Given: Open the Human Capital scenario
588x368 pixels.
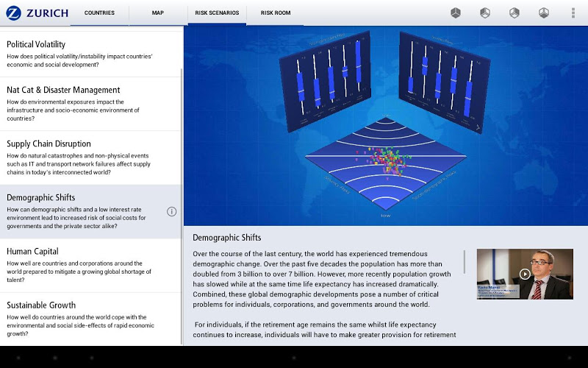Looking at the screenshot, I should click(88, 265).
